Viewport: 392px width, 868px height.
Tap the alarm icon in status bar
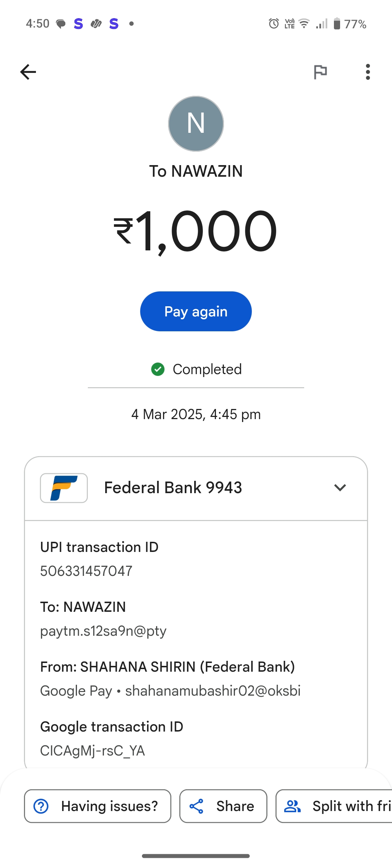(274, 24)
